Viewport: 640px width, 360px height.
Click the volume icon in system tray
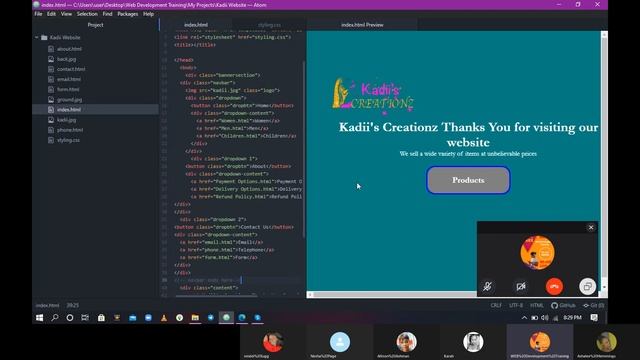[544, 318]
